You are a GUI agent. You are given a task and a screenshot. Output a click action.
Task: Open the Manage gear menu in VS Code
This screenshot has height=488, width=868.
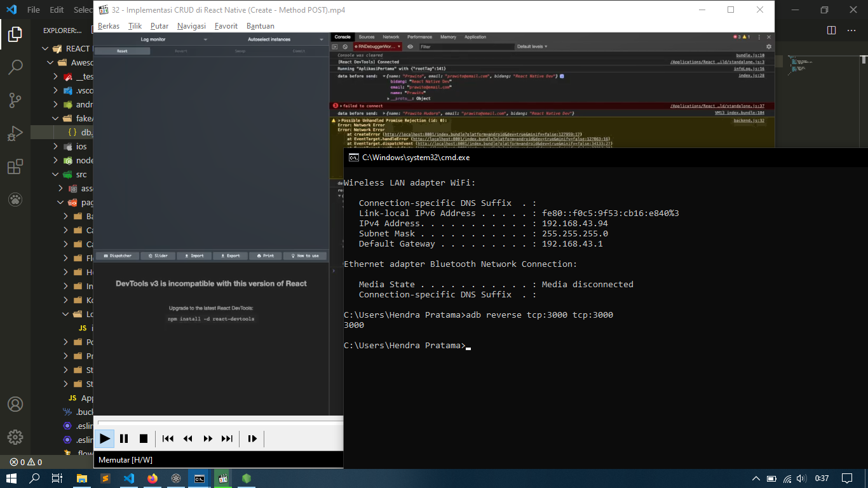coord(15,437)
